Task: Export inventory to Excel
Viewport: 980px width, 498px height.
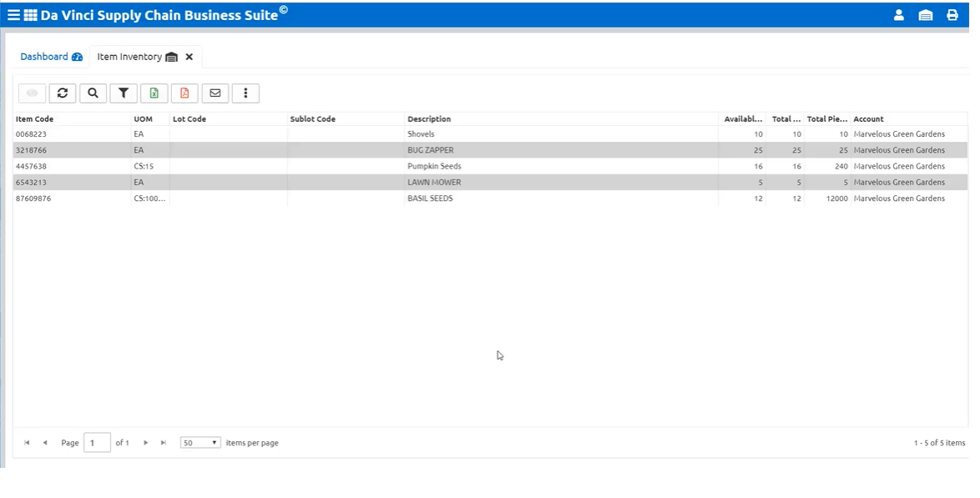Action: pos(154,93)
